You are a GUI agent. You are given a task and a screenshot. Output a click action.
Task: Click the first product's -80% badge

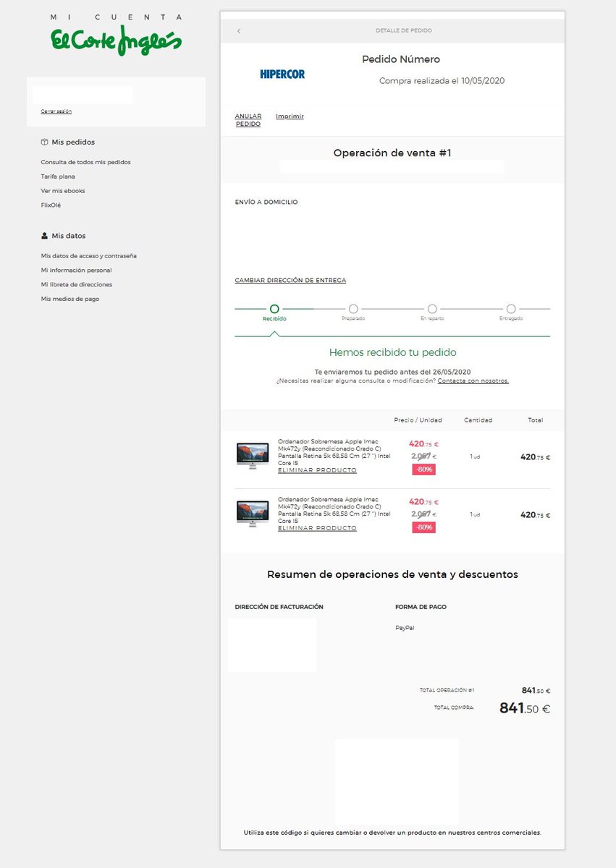coord(423,469)
